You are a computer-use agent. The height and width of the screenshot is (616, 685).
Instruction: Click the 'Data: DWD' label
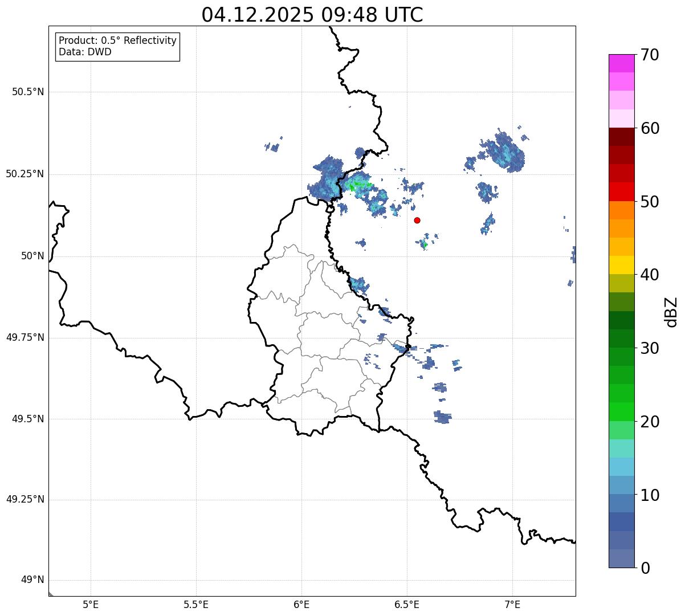pyautogui.click(x=85, y=52)
